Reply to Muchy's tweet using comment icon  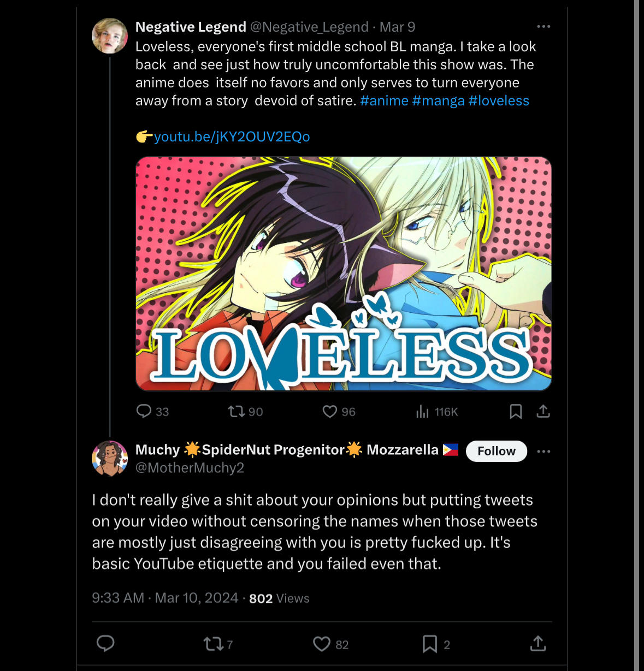tap(105, 644)
